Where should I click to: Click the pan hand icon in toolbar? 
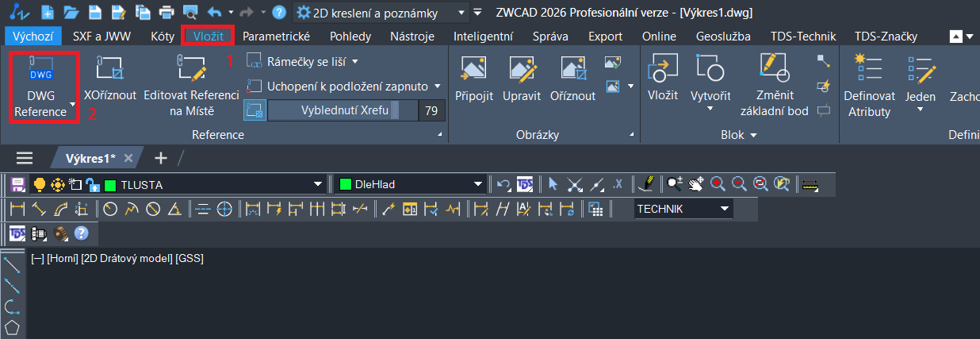(695, 184)
